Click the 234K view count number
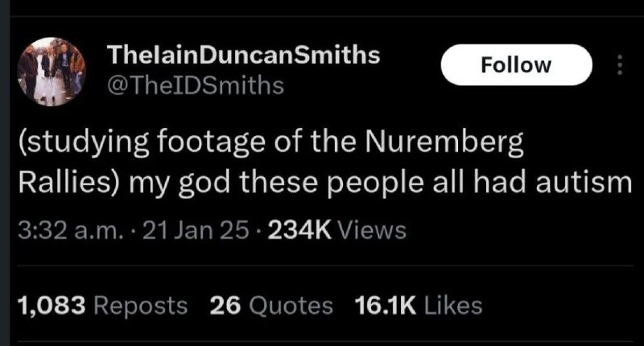644x346 pixels. (299, 230)
